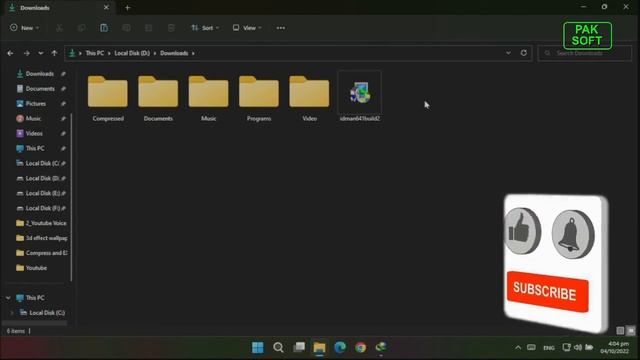Go back with the Back arrow
Viewport: 640px width, 360px height.
[10, 53]
